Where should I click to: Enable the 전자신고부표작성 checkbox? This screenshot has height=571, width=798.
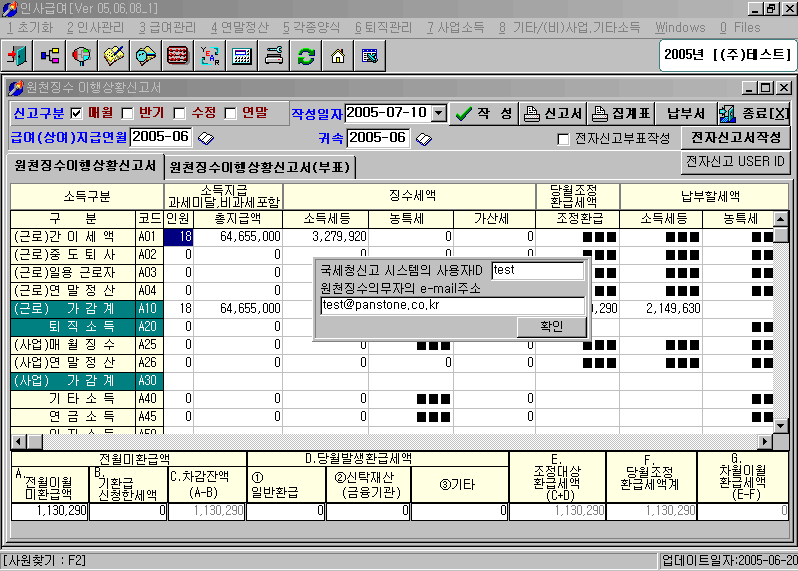coord(563,139)
